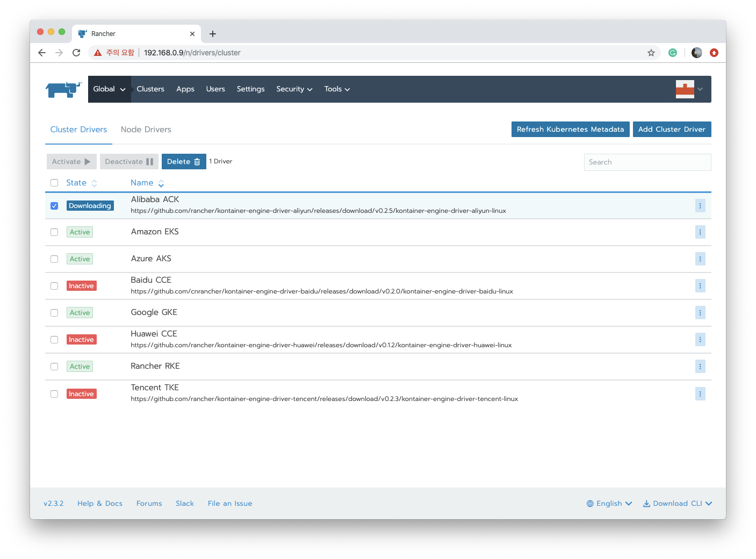The image size is (756, 559).
Task: Open actions menu for Tencent TKE row
Action: [x=700, y=394]
